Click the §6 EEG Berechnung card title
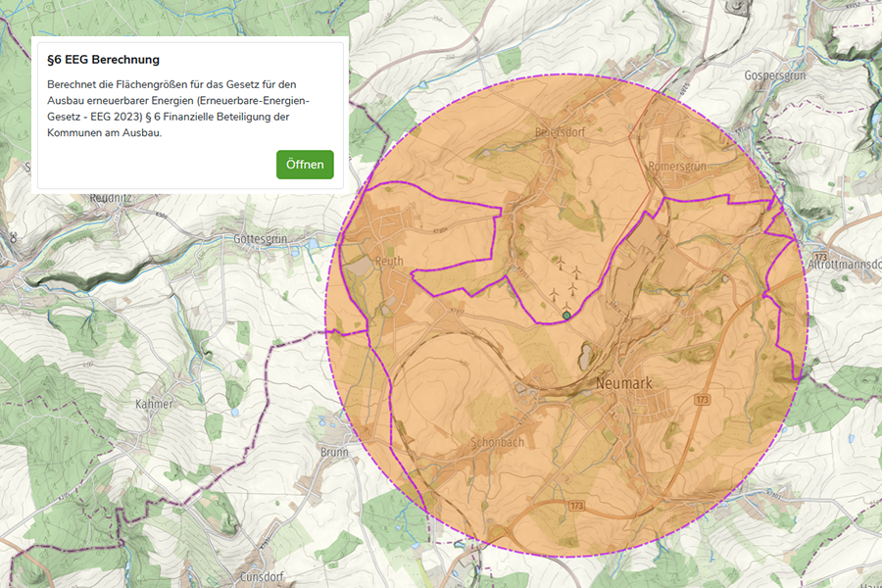 click(x=103, y=61)
